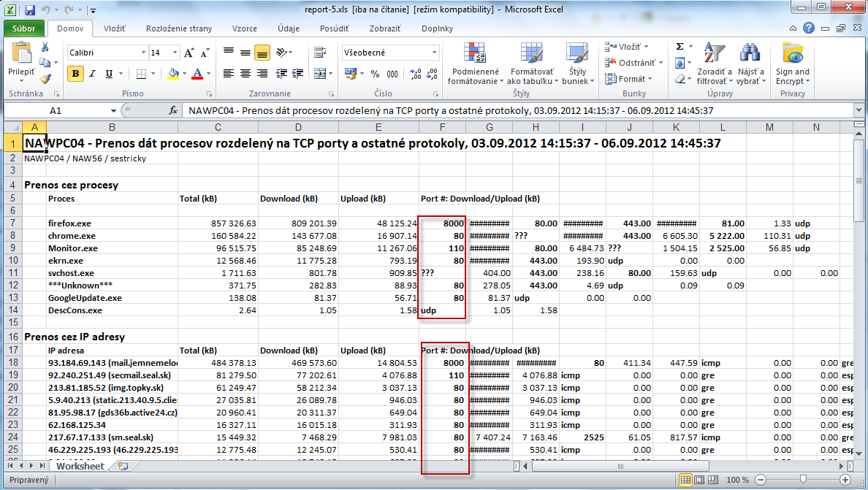The image size is (868, 490).
Task: Open Calibri font name dropdown
Action: [x=143, y=53]
